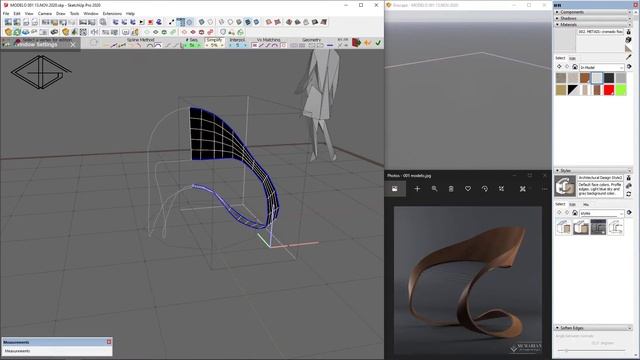The image size is (640, 360).
Task: Click the current style preview thumbnail
Action: click(565, 186)
